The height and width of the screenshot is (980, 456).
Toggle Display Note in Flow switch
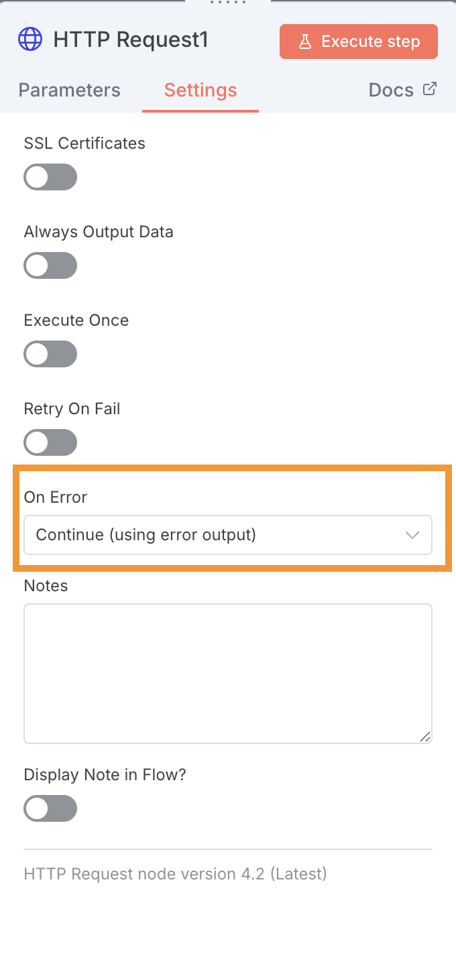click(50, 809)
